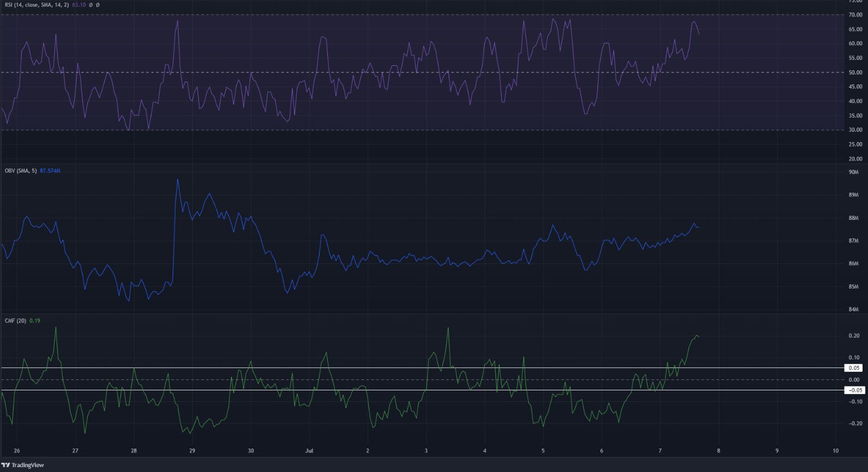The image size is (868, 472).
Task: Click the 84M label on OBV scale
Action: pos(854,310)
